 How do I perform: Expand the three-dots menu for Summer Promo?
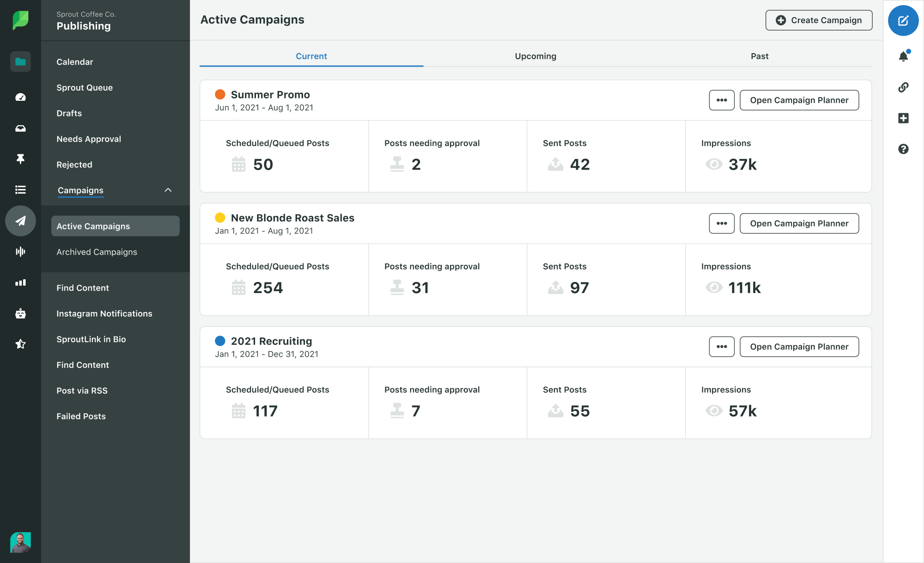click(x=722, y=100)
